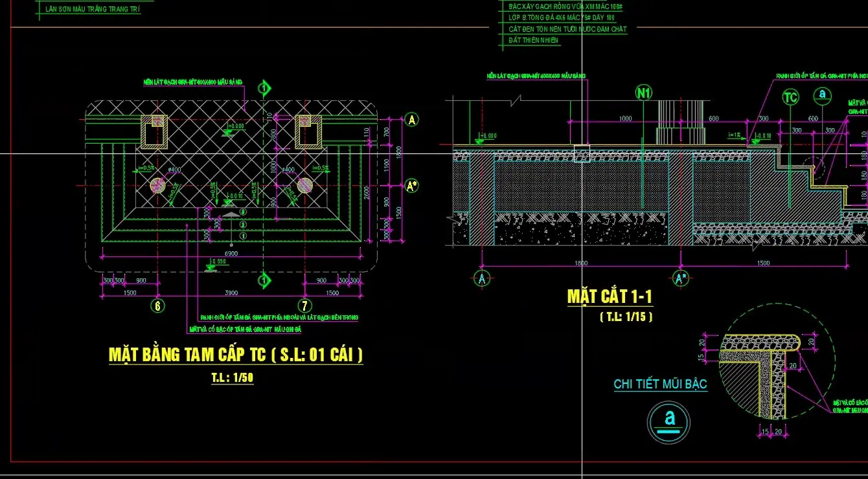Click axis bubble 'A*' beside the plan view
868x479 pixels.
[412, 186]
